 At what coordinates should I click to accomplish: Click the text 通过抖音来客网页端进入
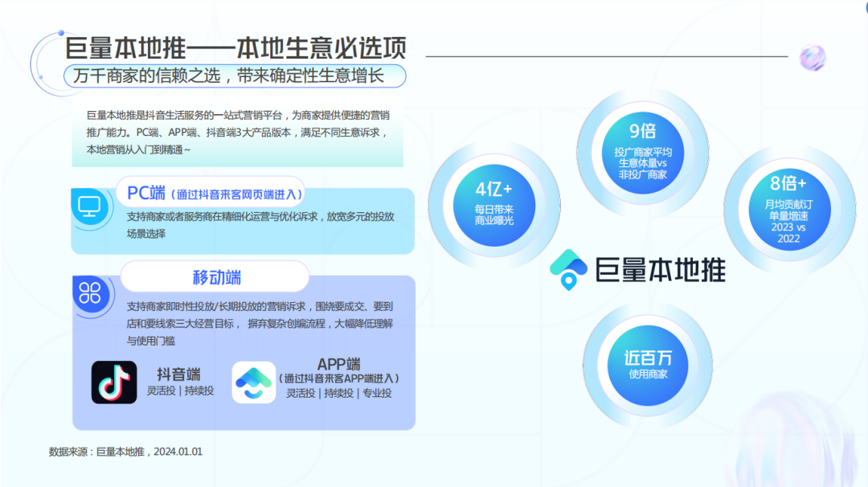236,194
